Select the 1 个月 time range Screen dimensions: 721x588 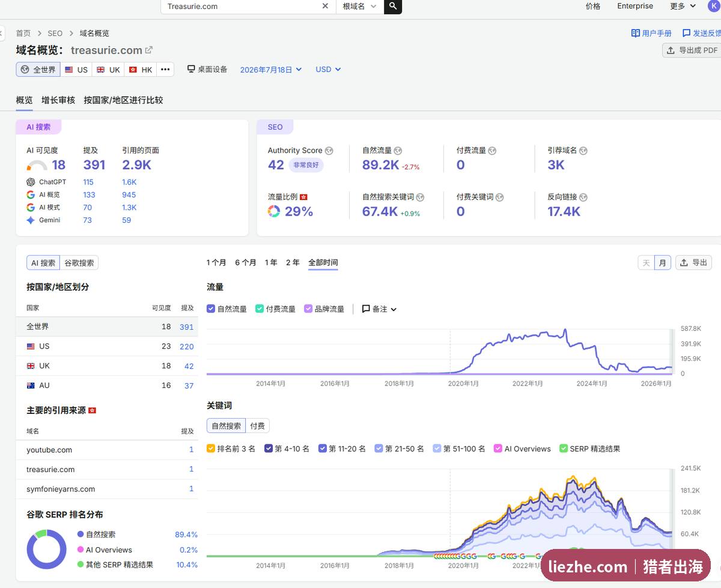[216, 262]
